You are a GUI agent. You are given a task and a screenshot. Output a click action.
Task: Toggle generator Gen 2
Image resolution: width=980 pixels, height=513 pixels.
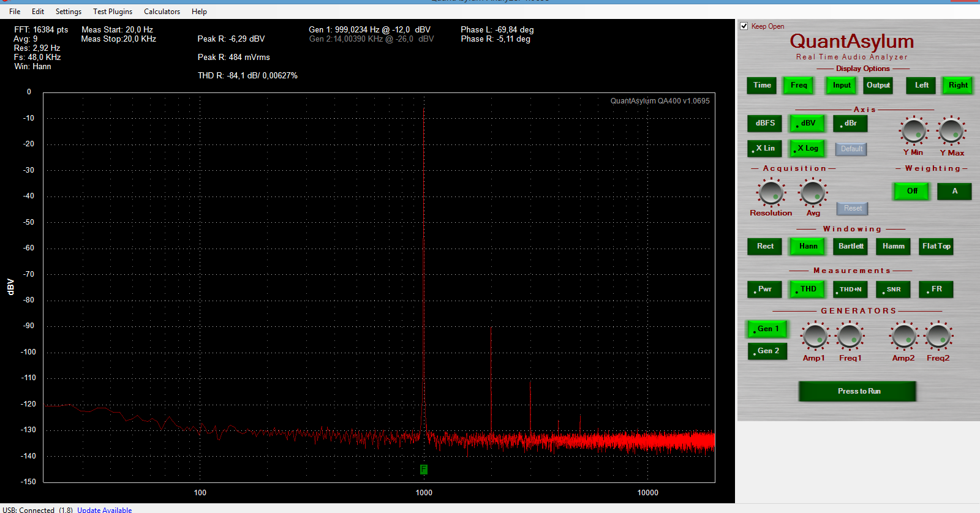(767, 351)
